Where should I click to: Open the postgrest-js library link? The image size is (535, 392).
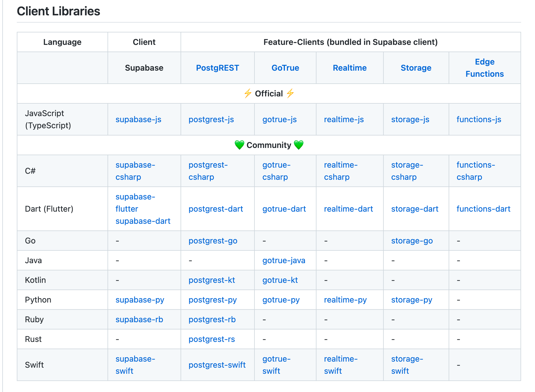[211, 119]
